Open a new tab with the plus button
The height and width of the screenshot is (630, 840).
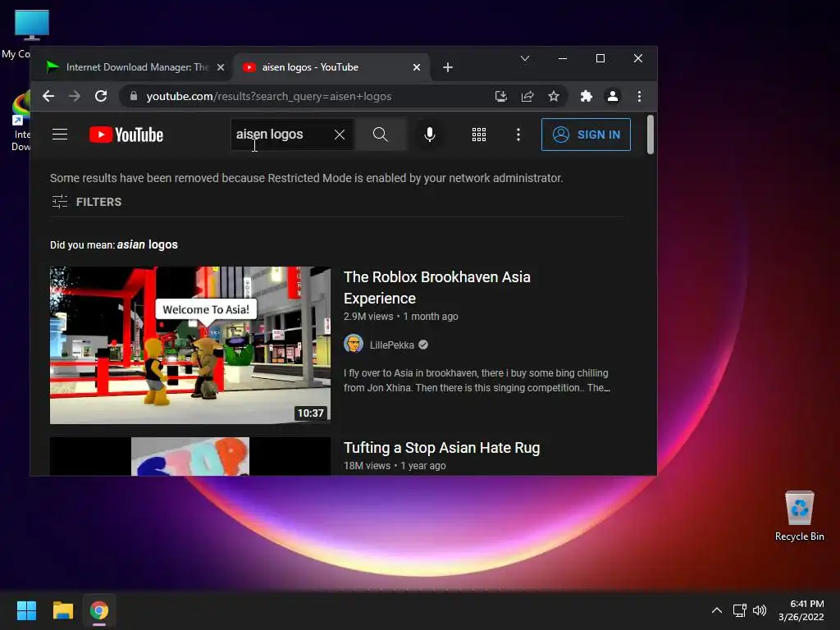(448, 67)
